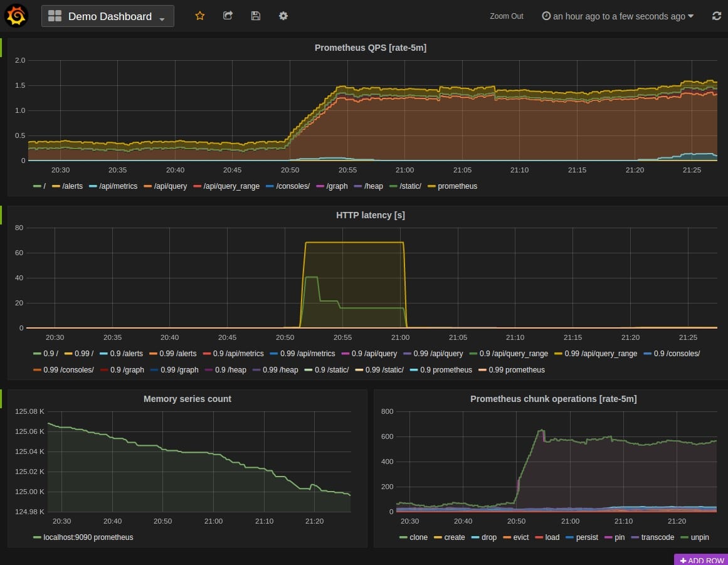This screenshot has width=728, height=565.
Task: Open the Grafana logo menu
Action: [16, 16]
